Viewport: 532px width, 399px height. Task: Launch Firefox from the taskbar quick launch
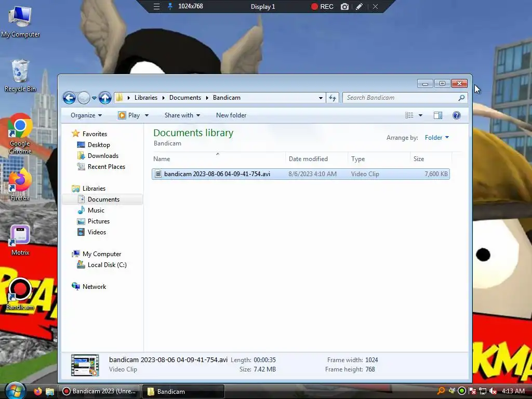[x=37, y=391]
